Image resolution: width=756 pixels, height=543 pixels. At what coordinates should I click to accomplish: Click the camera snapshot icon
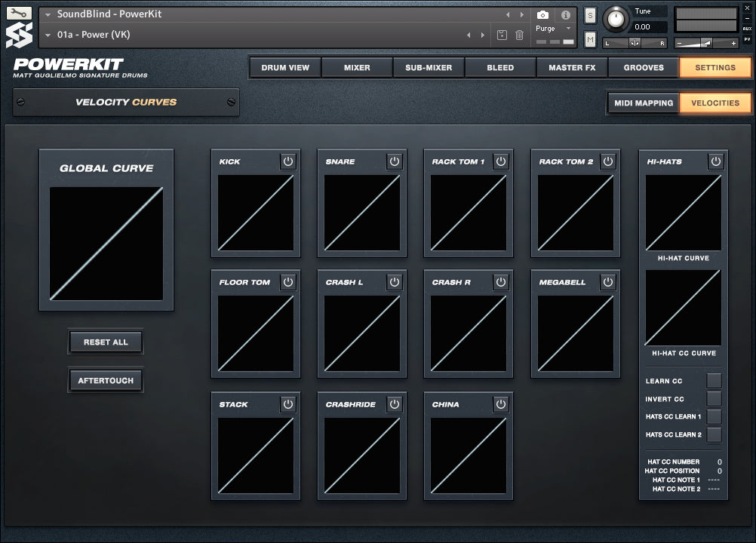[x=542, y=15]
